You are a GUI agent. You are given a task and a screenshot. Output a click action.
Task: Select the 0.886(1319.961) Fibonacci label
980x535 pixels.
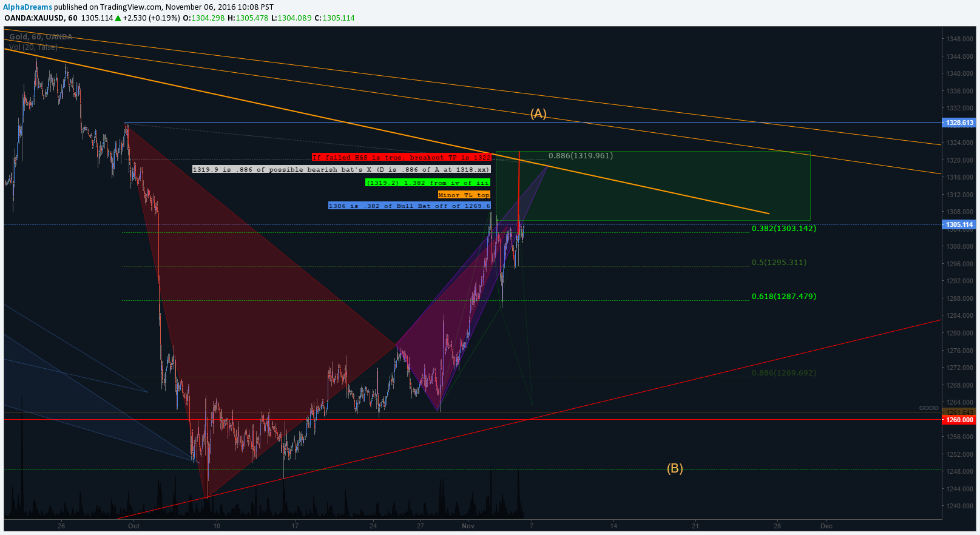(x=581, y=156)
